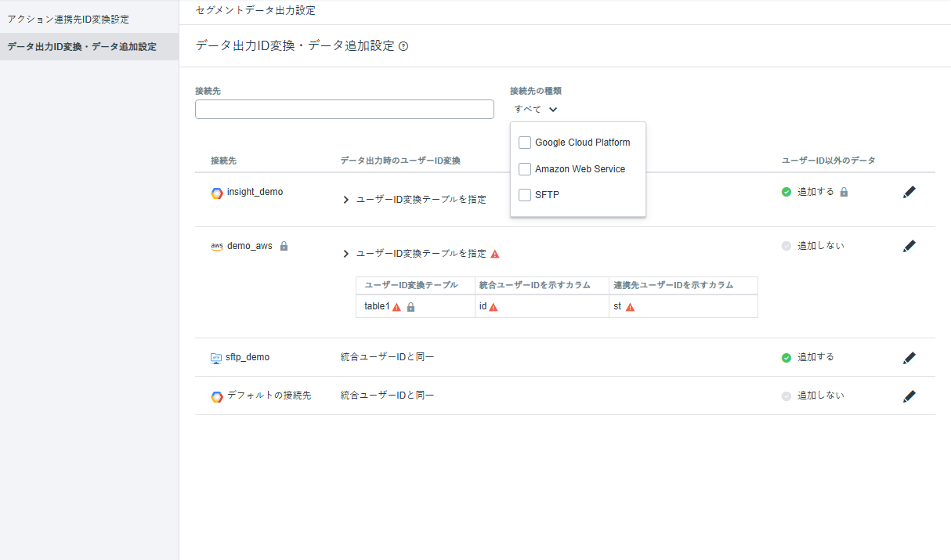Viewport: 951px width, 560px height.
Task: Click 追加する text in sftp_demo row
Action: [x=815, y=357]
